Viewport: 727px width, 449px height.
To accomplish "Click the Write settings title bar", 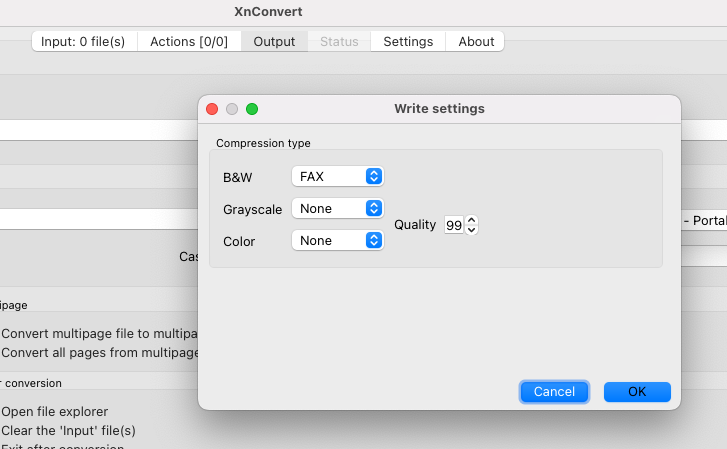I will (439, 109).
